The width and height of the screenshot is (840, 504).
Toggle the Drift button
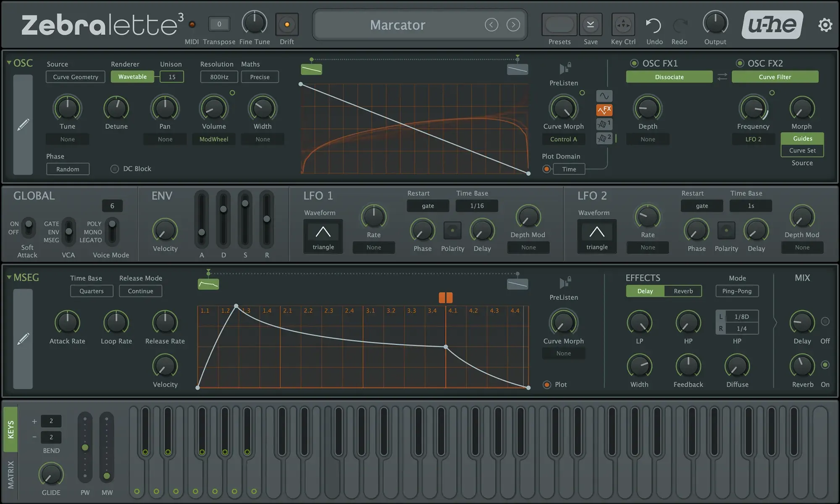[x=287, y=25]
